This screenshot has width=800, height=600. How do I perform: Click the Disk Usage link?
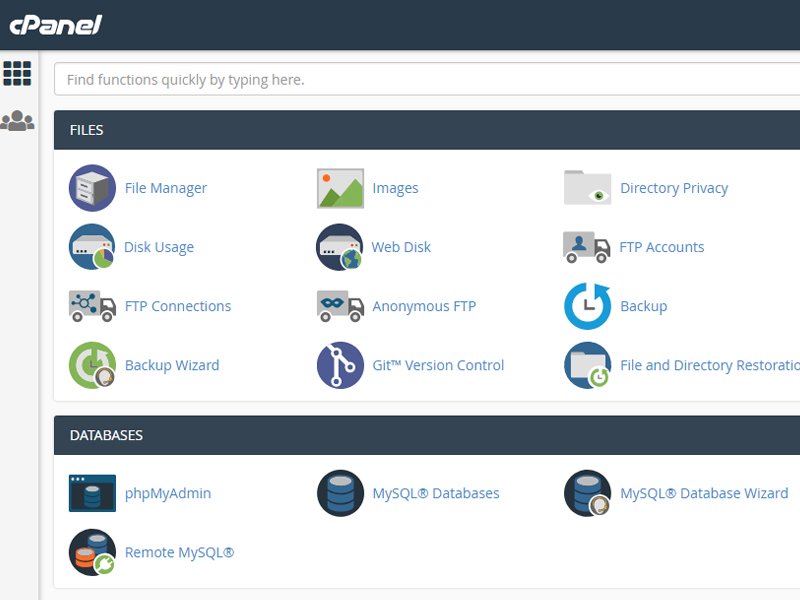(x=159, y=247)
